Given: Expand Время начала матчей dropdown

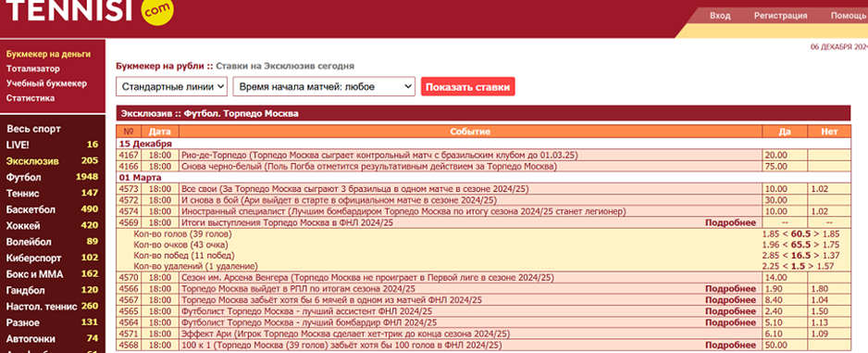Looking at the screenshot, I should tap(324, 86).
